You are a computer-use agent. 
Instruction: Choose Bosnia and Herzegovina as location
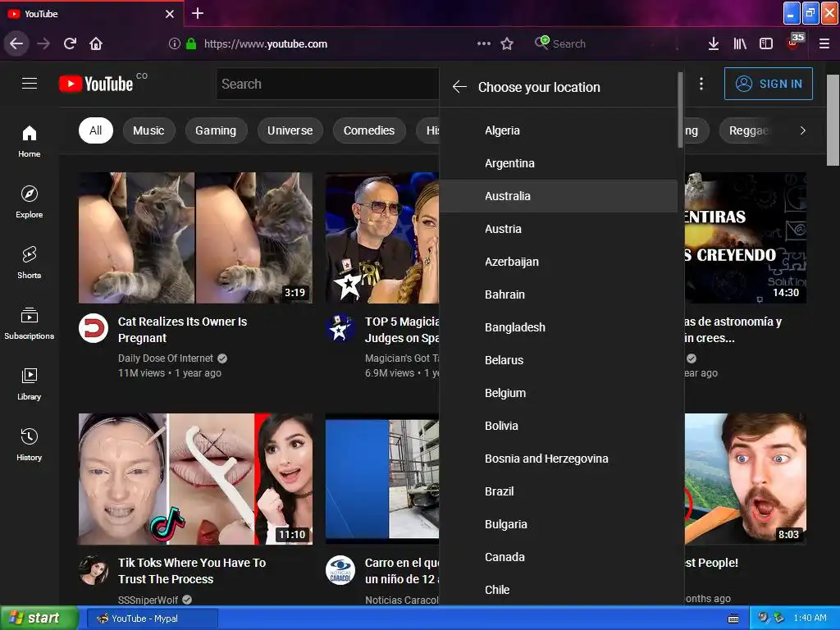click(558, 459)
